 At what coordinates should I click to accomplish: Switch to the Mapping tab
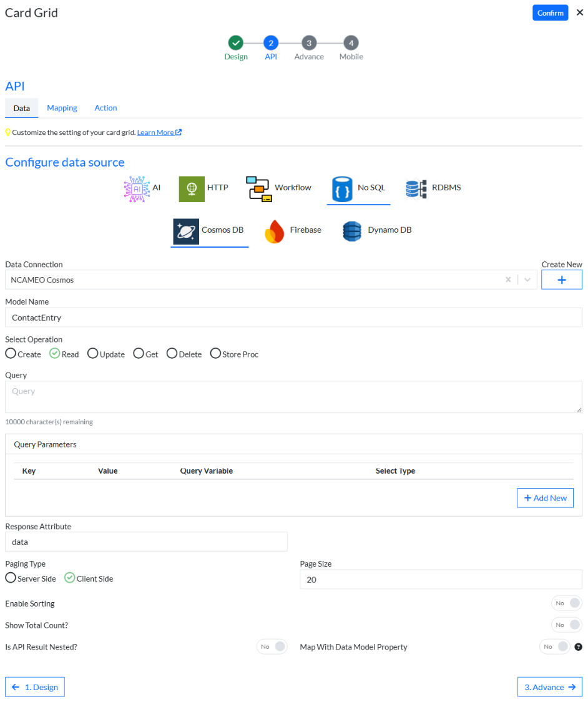(x=62, y=108)
